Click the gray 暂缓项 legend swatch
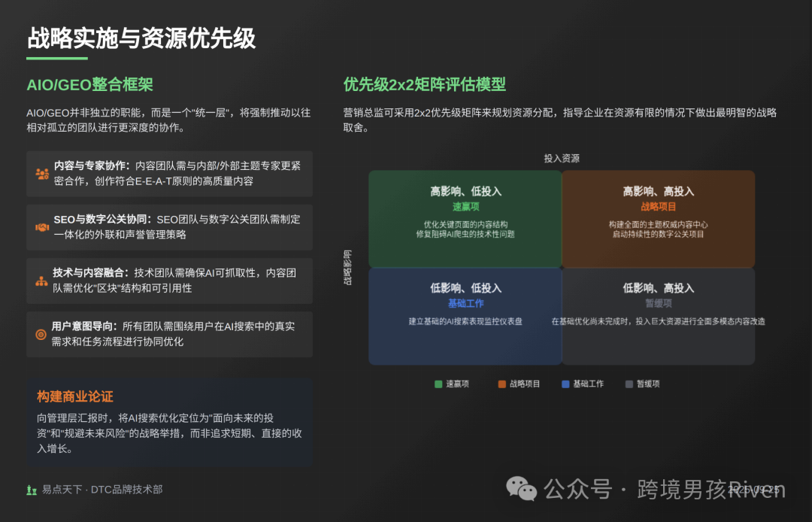Screen dimensions: 812x522 (629, 384)
